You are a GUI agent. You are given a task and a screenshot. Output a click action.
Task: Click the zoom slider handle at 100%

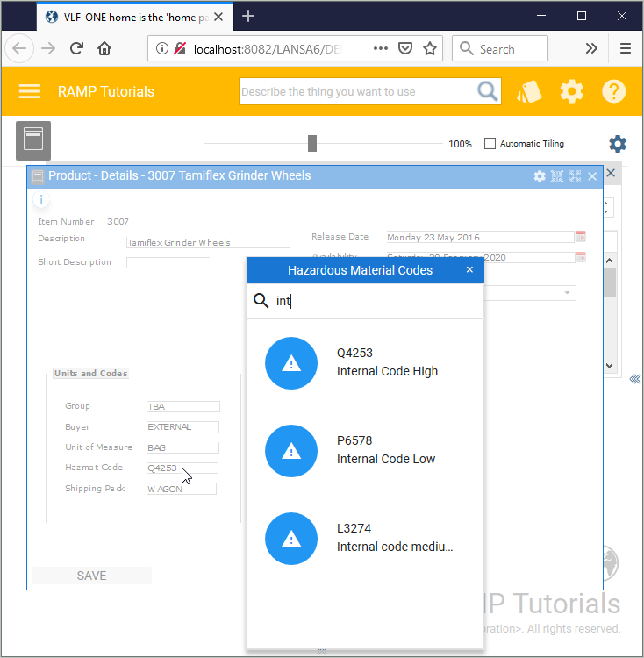point(311,144)
